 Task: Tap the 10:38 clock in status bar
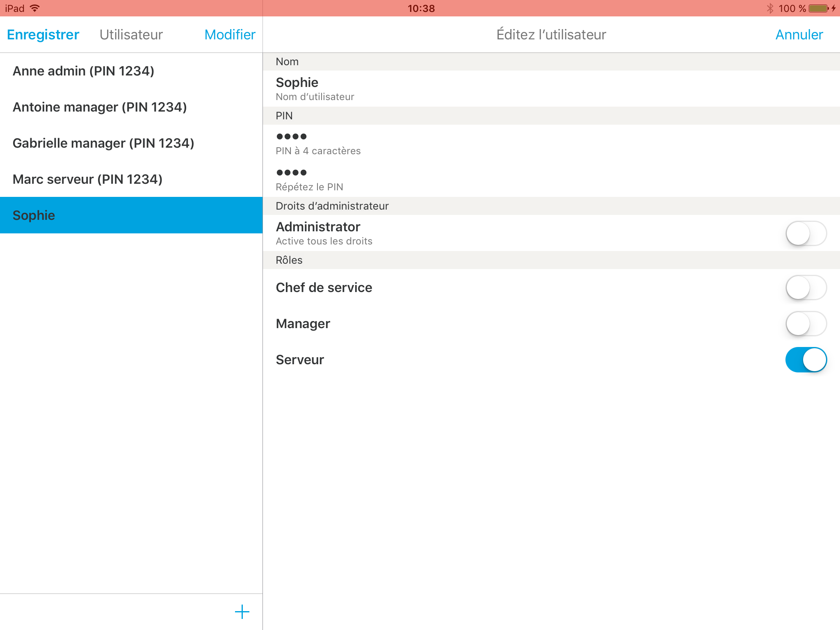point(421,8)
